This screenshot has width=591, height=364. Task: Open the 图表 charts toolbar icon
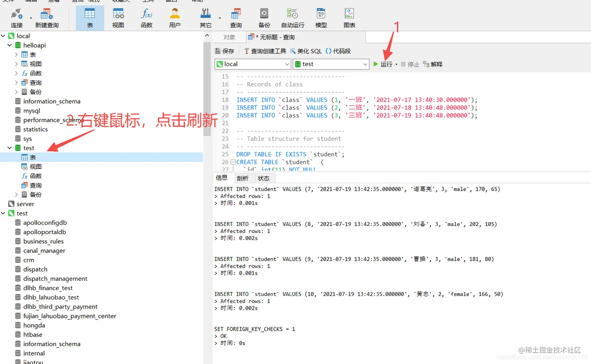(x=349, y=18)
